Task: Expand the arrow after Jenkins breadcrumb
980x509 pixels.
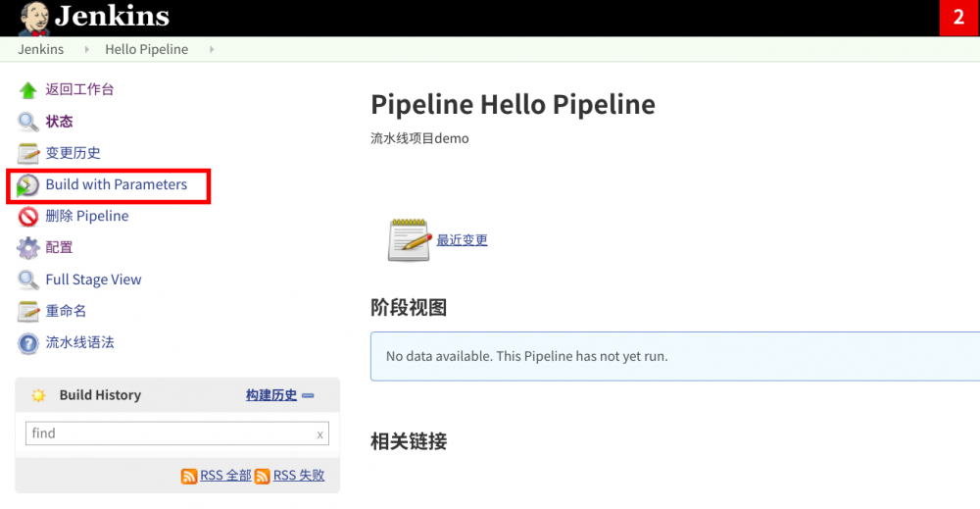Action: [x=86, y=49]
